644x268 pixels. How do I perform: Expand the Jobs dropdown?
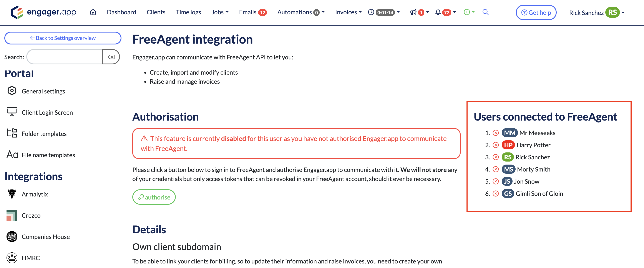click(220, 12)
